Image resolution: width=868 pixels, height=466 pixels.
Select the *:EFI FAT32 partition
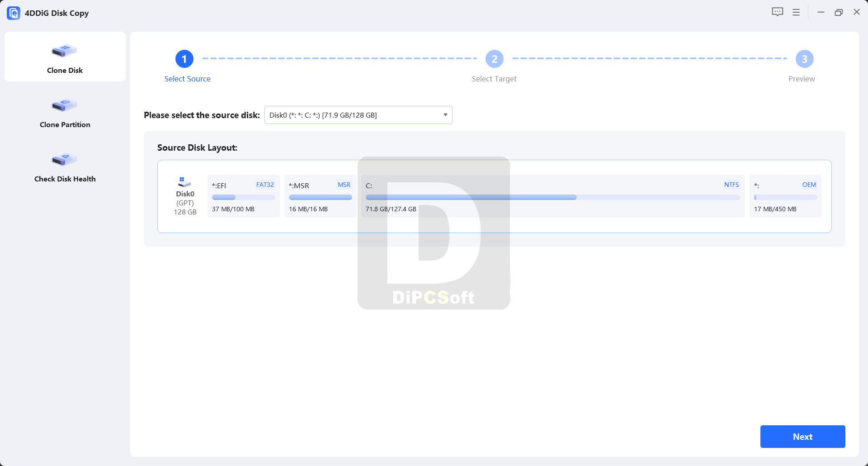244,196
